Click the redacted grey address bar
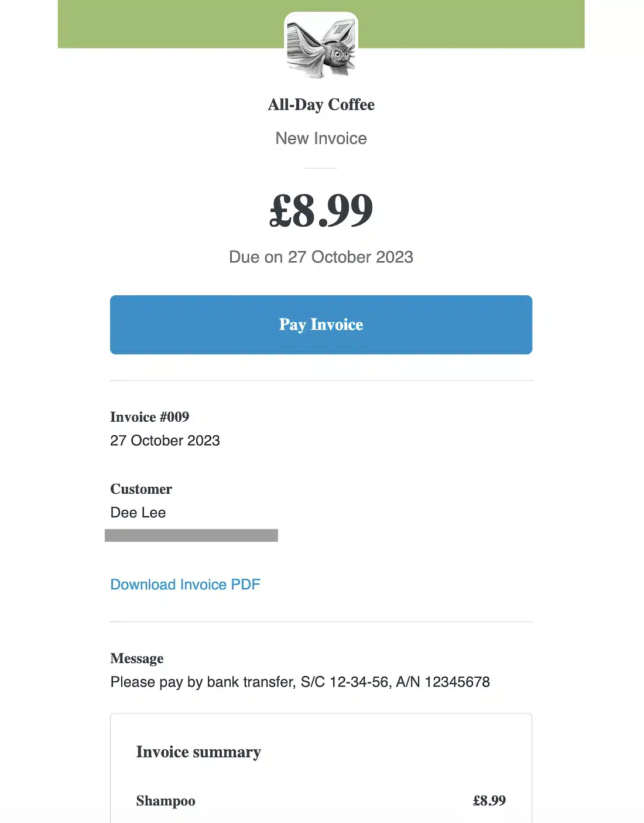 click(x=191, y=535)
